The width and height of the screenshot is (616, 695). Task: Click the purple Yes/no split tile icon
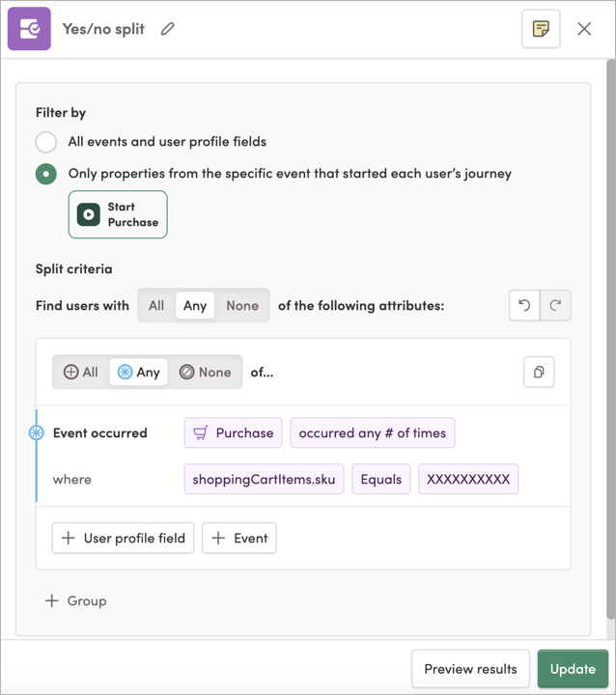29,29
